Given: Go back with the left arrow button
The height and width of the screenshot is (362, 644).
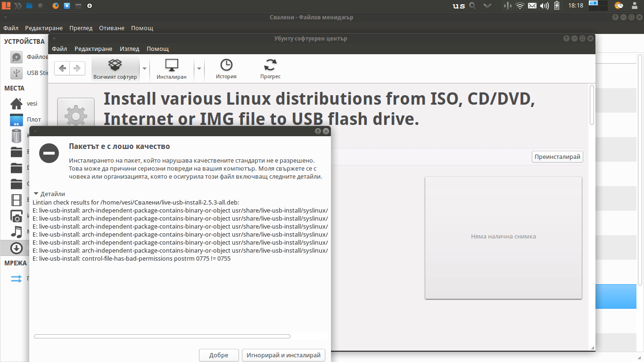Looking at the screenshot, I should coord(62,68).
